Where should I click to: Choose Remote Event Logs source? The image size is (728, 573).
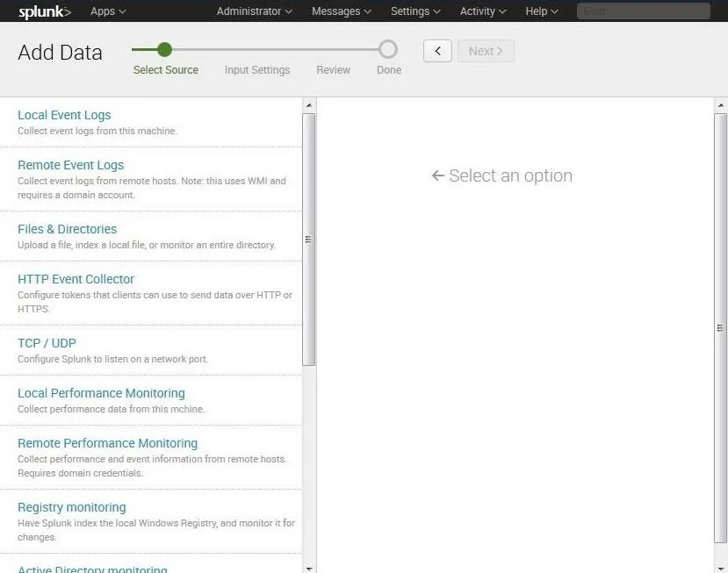point(70,165)
